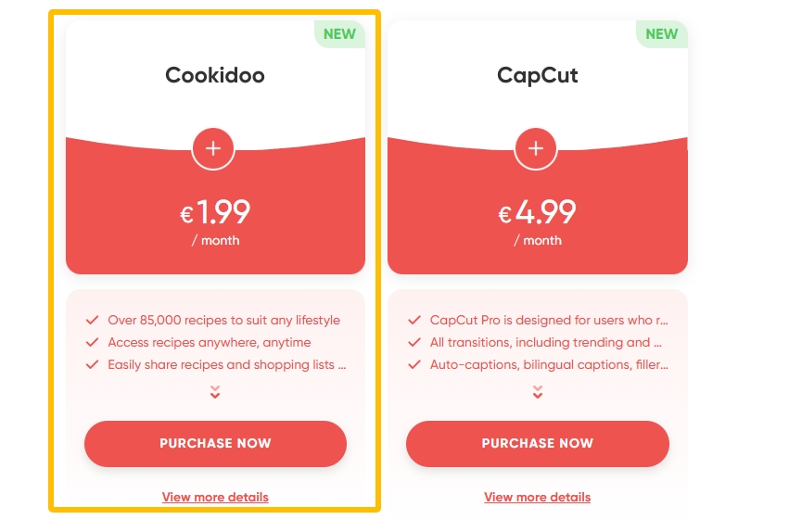Click checkmark beside "Auto-captions, bilingual captions"
This screenshot has width=789, height=532.
pos(414,364)
